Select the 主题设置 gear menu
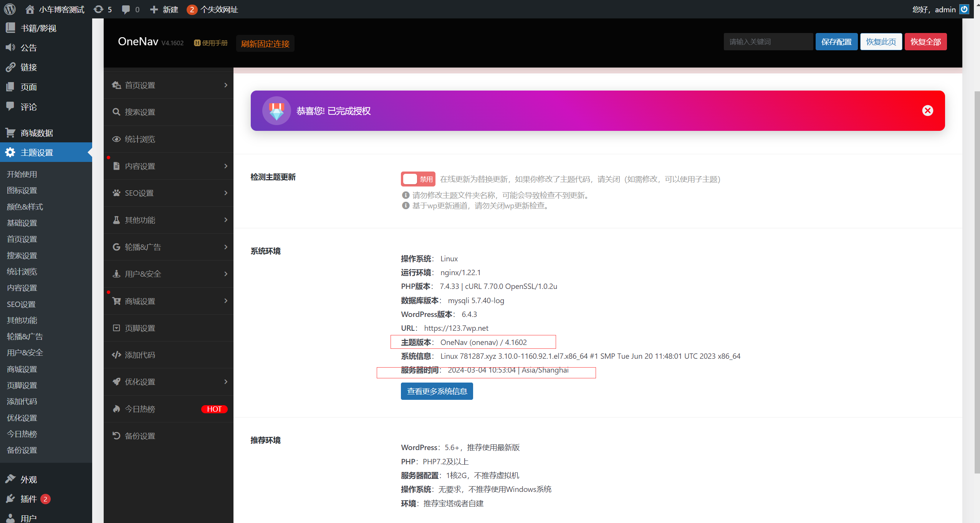 point(46,152)
